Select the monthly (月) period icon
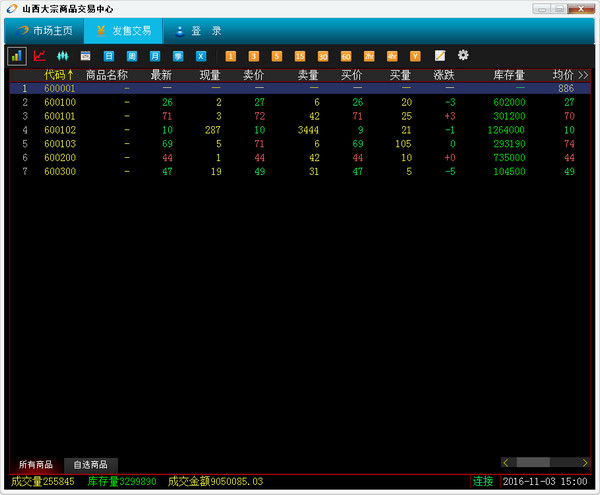Screen dimensions: 600x495 pyautogui.click(x=155, y=56)
